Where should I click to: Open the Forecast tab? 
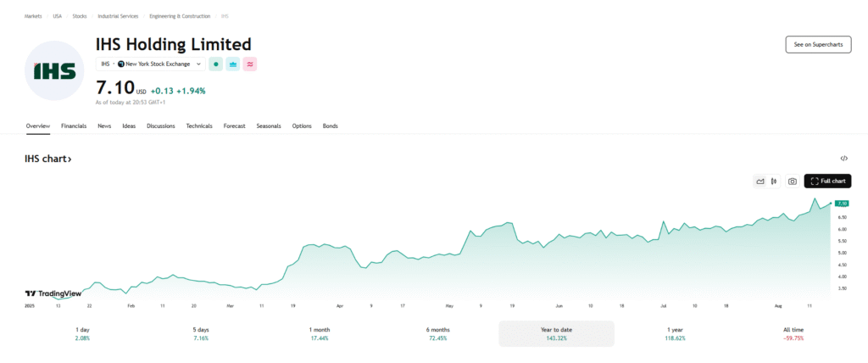[x=234, y=126]
